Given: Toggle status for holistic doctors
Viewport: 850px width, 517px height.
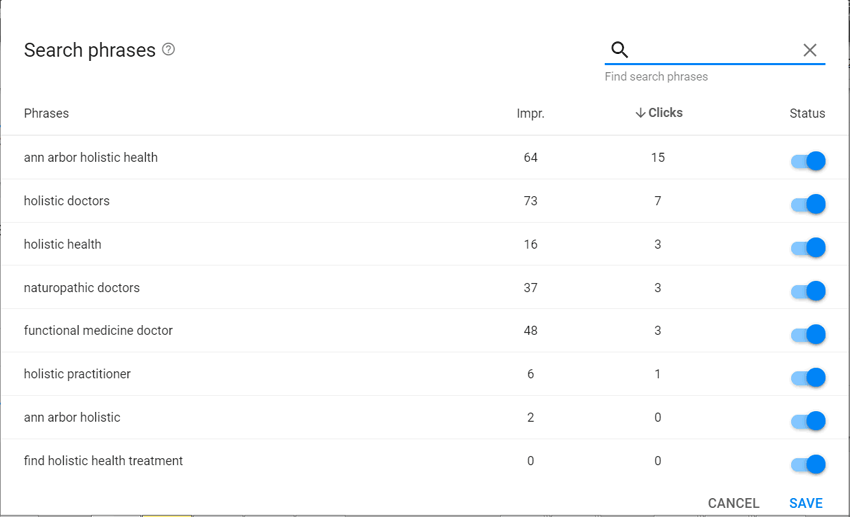Looking at the screenshot, I should (x=808, y=204).
